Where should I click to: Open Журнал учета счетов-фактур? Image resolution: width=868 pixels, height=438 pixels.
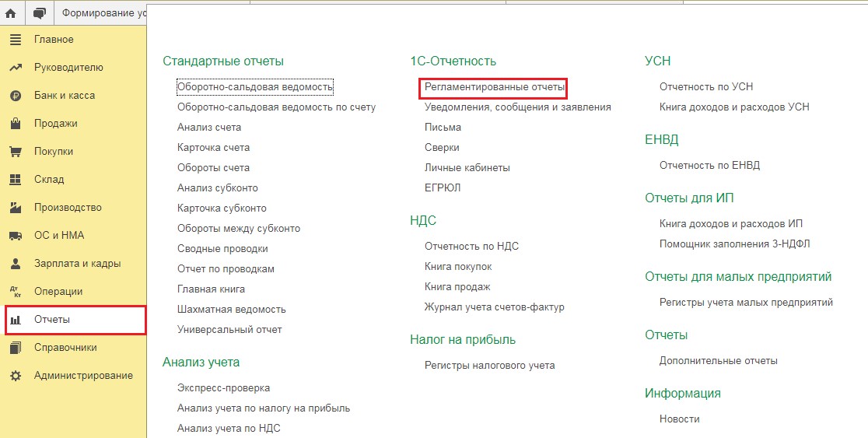click(495, 307)
